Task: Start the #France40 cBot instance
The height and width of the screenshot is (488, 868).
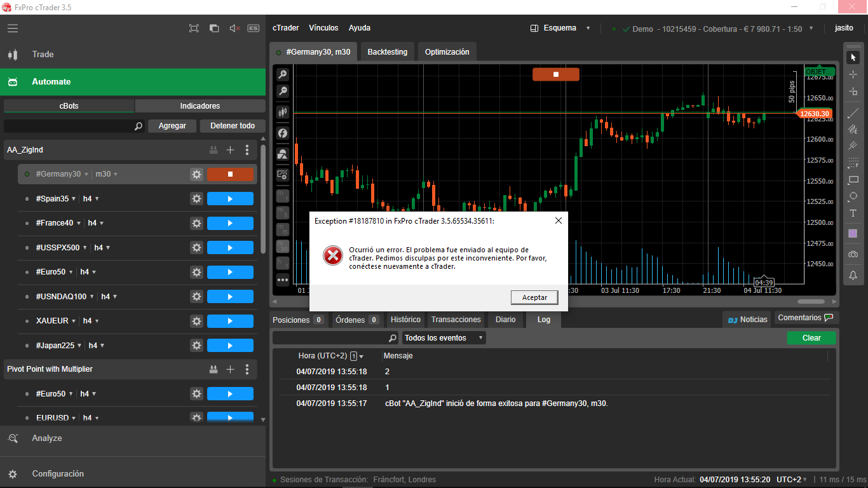Action: coord(230,223)
